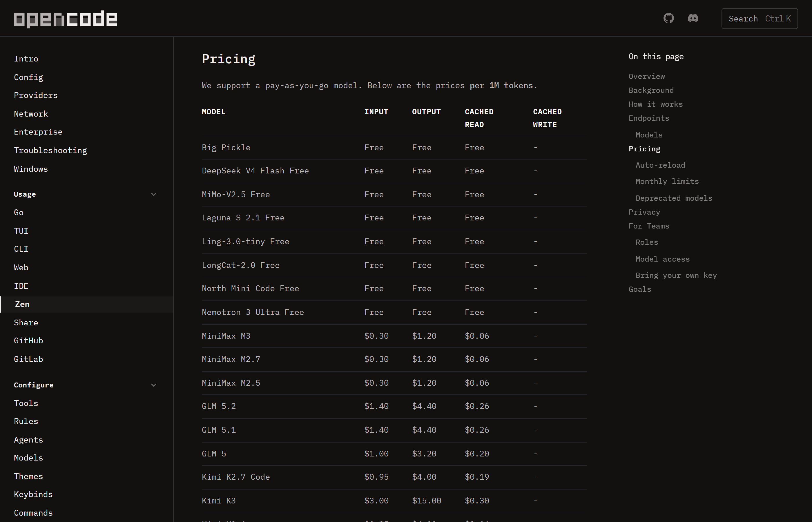Screen dimensions: 812x522
Task: Jump to Background section
Action: pos(651,90)
